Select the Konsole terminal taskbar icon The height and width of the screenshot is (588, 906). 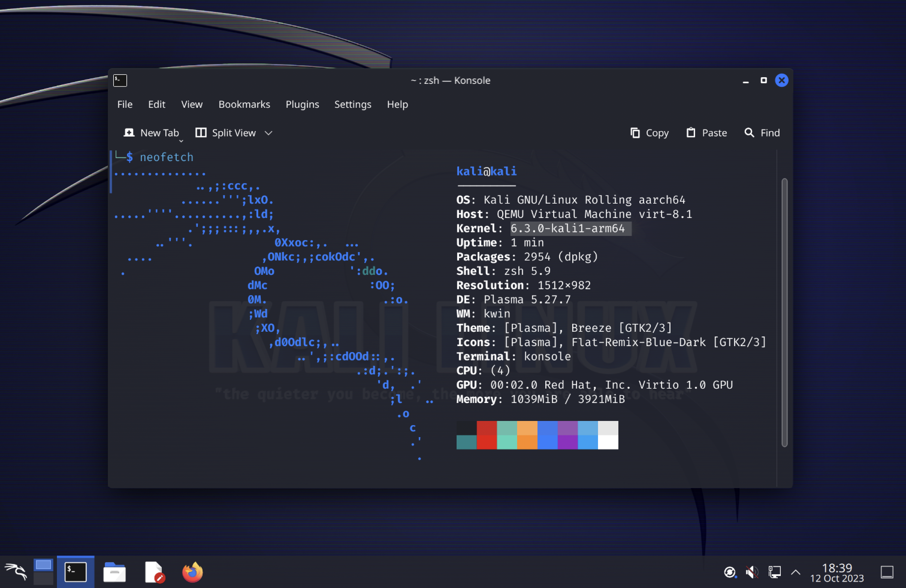75,572
